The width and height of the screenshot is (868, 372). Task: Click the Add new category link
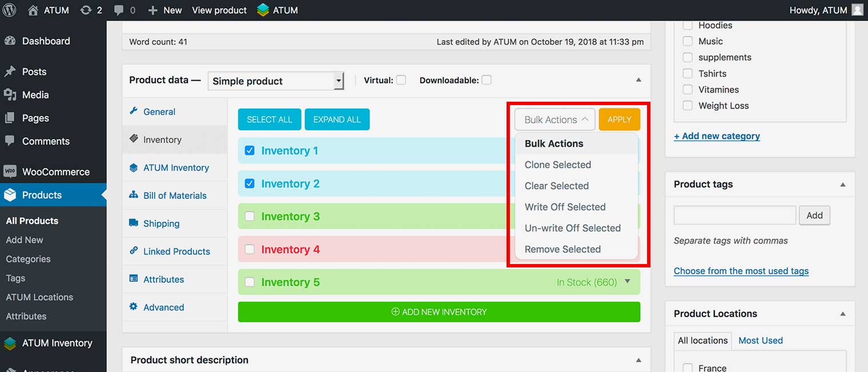(717, 136)
